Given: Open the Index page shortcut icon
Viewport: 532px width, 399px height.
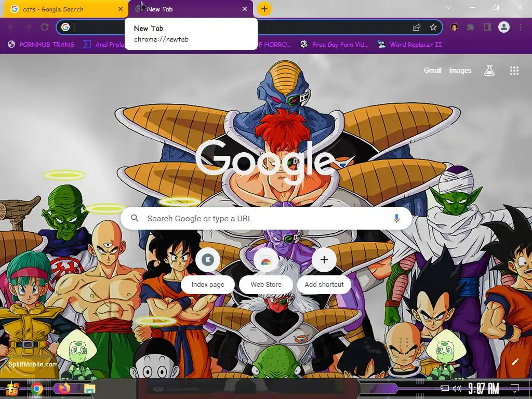Looking at the screenshot, I should [208, 260].
